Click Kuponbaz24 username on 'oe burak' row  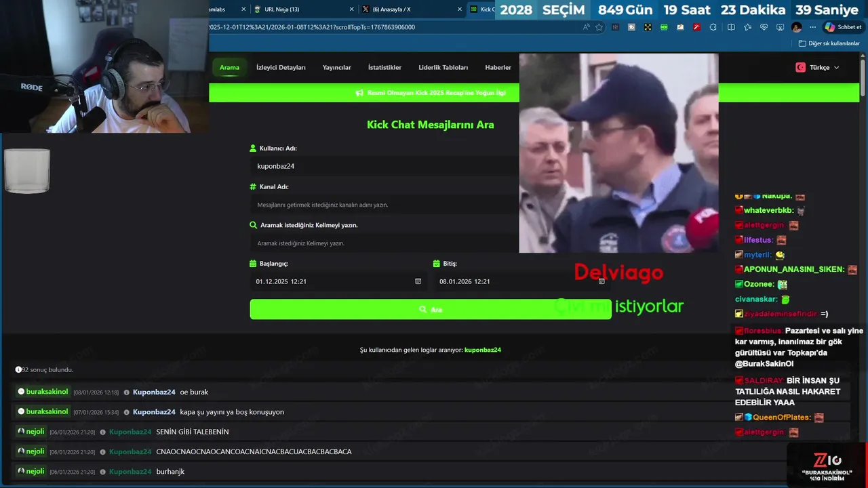[154, 392]
